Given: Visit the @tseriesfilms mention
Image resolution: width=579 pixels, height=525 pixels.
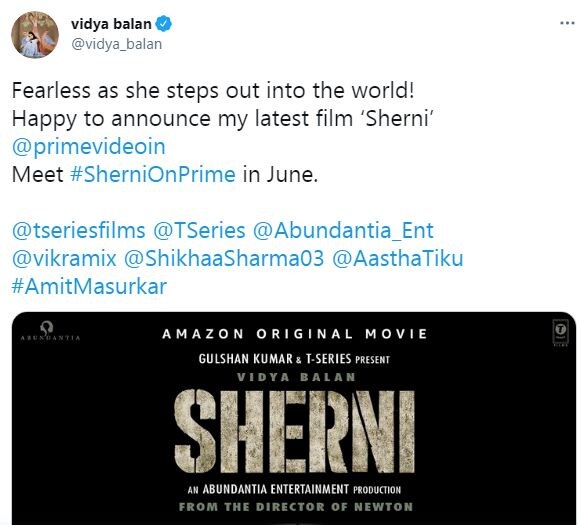Looking at the screenshot, I should pos(78,230).
